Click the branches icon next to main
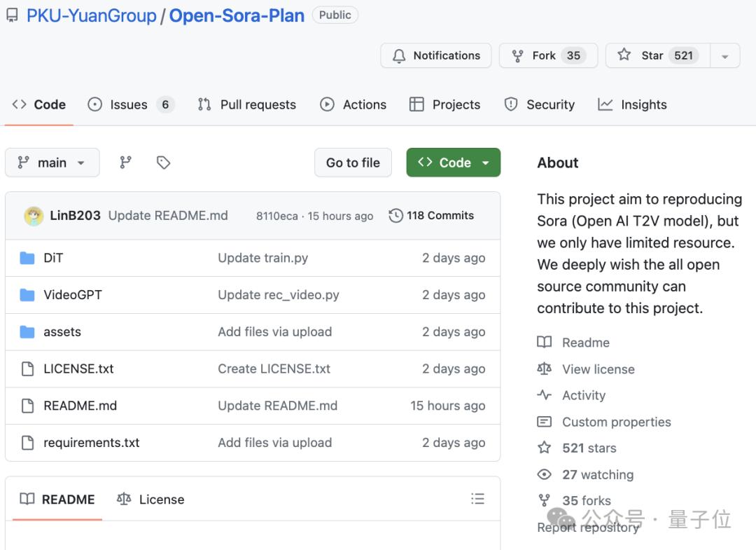The width and height of the screenshot is (756, 550). 126,163
